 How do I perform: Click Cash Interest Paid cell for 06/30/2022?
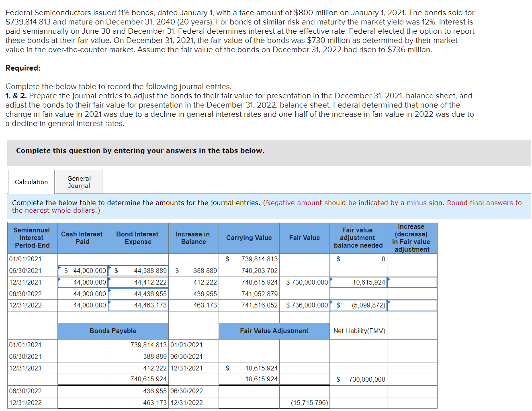83,294
